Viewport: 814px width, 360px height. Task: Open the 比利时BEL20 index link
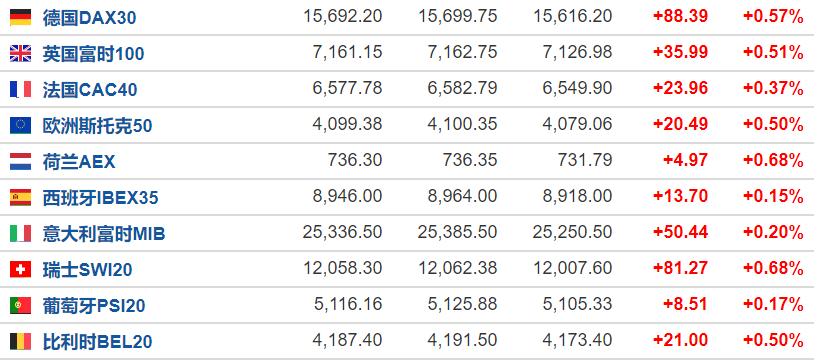click(98, 342)
